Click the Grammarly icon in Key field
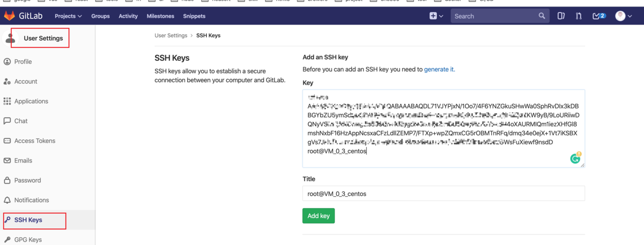644x245 pixels. tap(575, 158)
